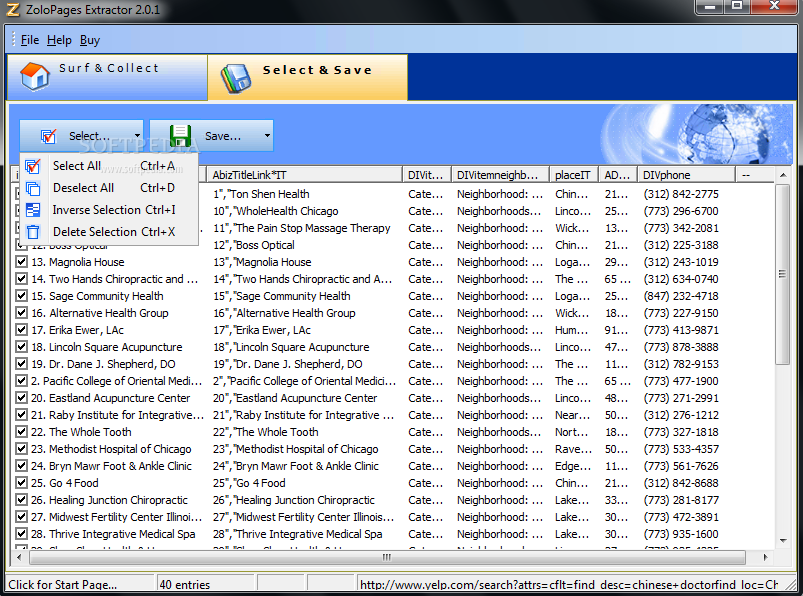Click 24","Bryn Mawr Foot & Ankle Clinic cell

tap(296, 466)
